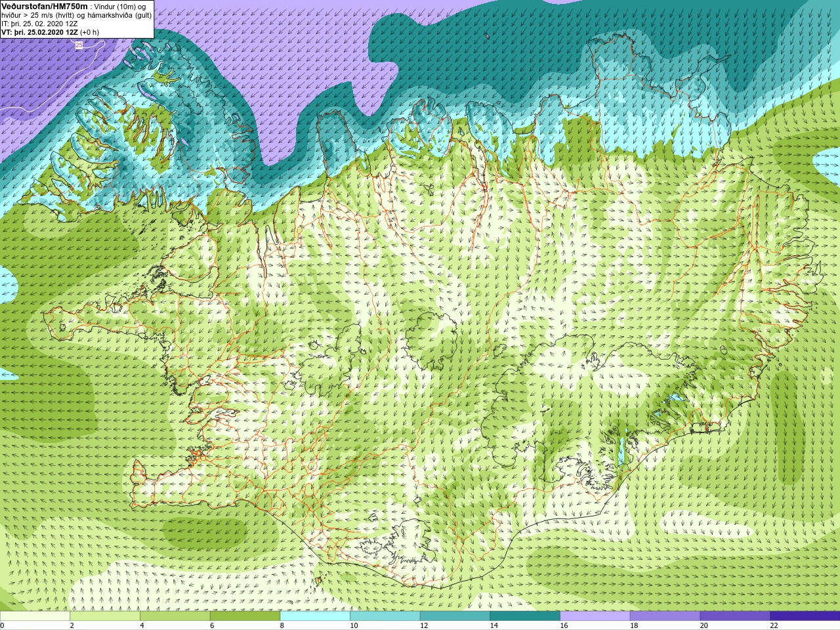Viewport: 840px width, 630px height.
Task: Select the light lavender 16–18 legend swatch
Action: (595, 616)
